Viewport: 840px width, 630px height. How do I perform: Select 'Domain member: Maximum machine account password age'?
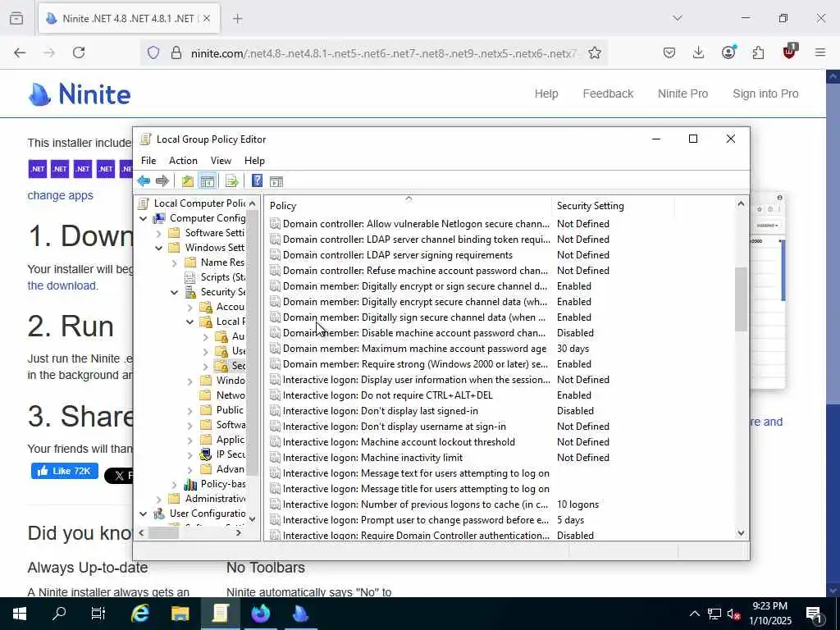414,349
